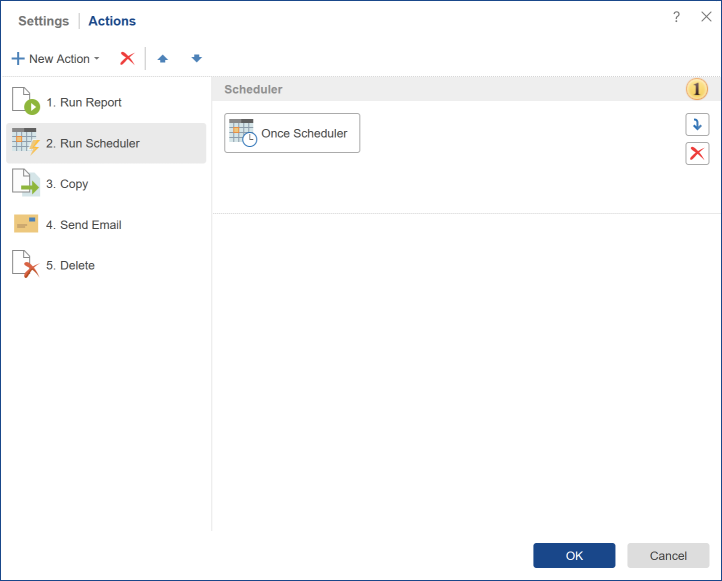Remove scheduler using red X button

pos(697,153)
